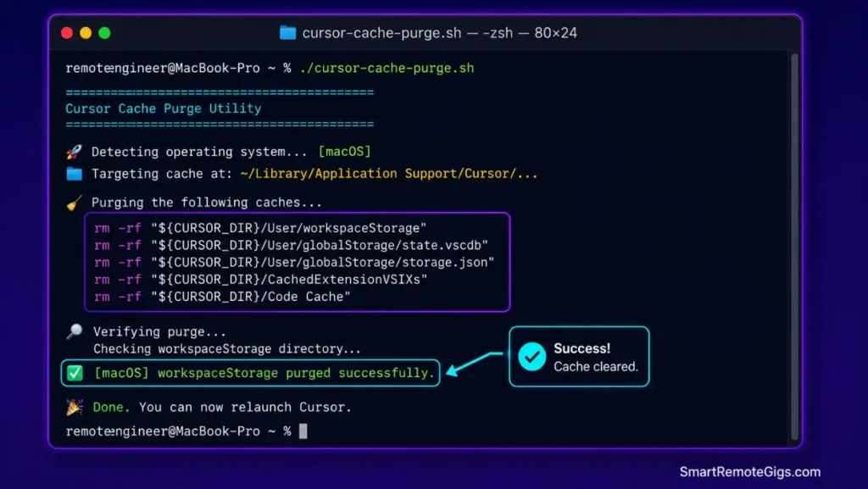Click the rm line for Code Cache
Image resolution: width=868 pixels, height=489 pixels.
click(x=222, y=297)
